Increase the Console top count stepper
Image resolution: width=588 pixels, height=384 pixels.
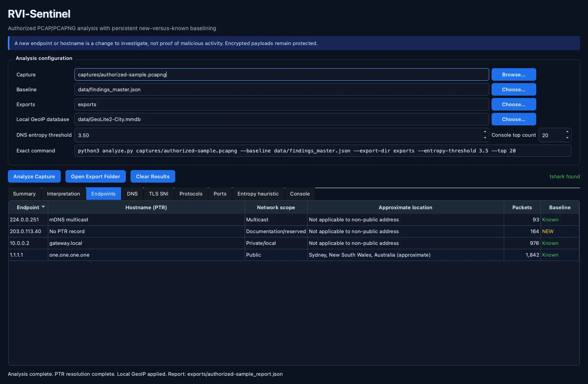coord(567,132)
